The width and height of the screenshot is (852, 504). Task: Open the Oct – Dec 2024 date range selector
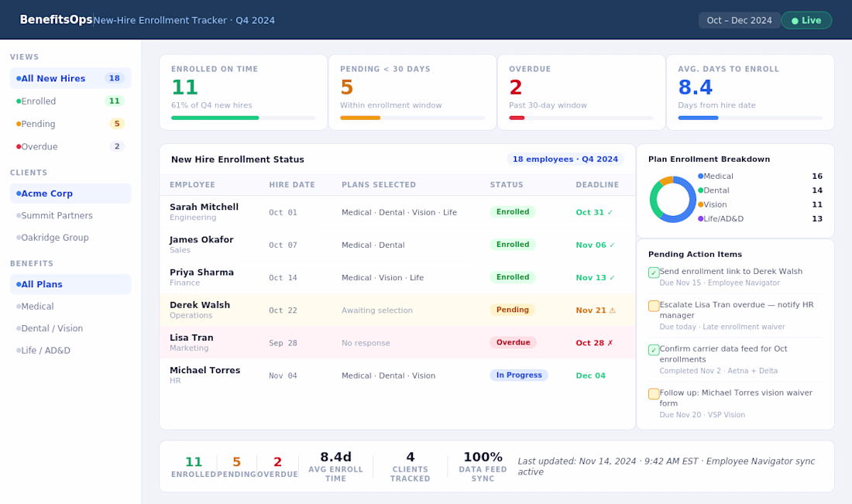(739, 20)
